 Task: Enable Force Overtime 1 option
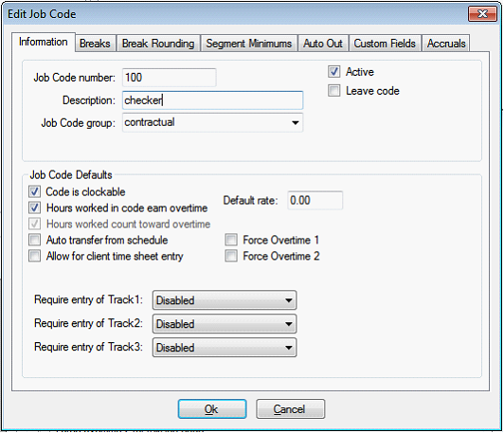(231, 240)
